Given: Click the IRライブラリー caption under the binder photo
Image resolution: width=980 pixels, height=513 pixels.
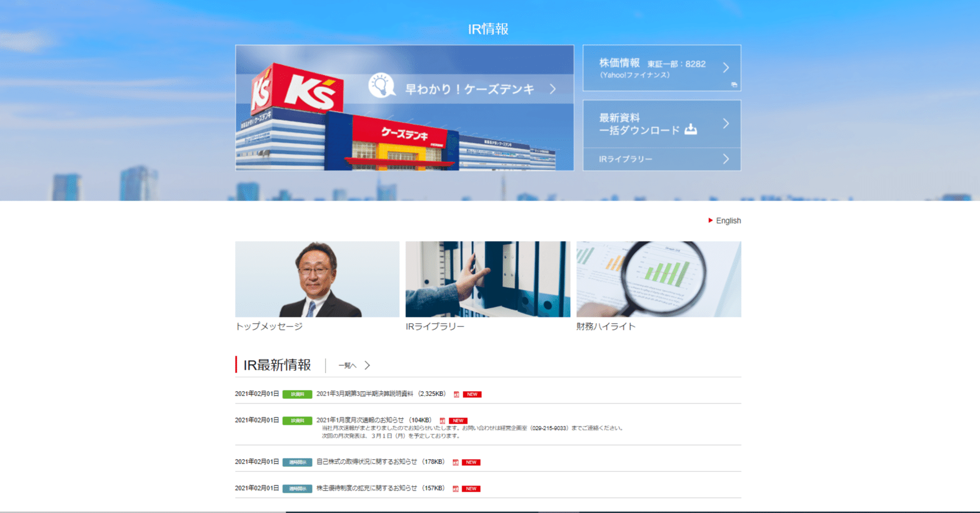Looking at the screenshot, I should 435,326.
